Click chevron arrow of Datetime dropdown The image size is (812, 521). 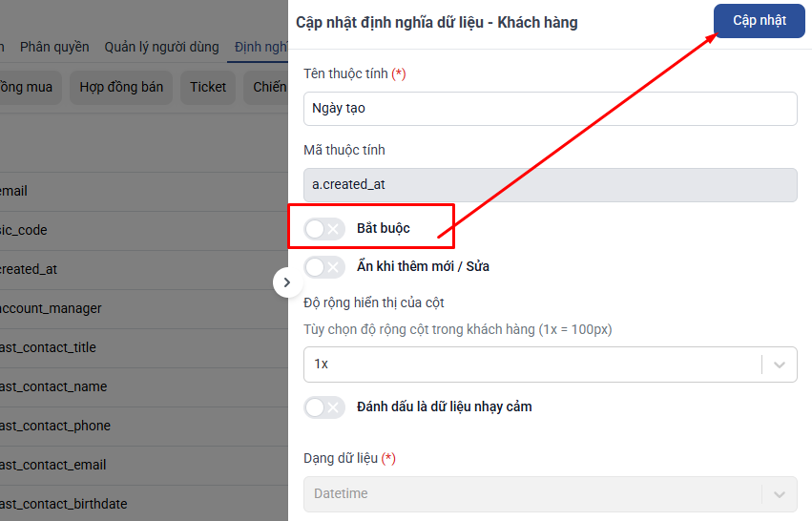click(x=780, y=494)
